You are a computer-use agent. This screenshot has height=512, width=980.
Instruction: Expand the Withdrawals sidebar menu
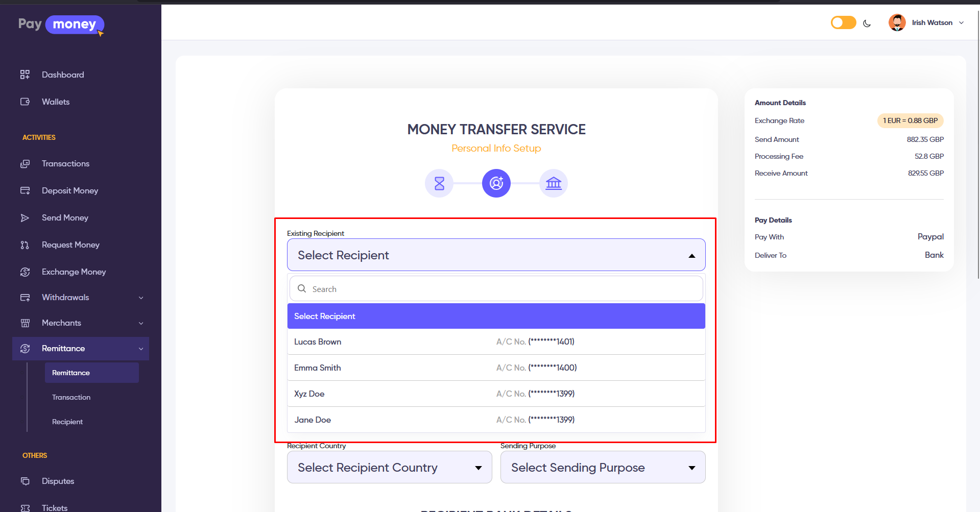(x=82, y=298)
